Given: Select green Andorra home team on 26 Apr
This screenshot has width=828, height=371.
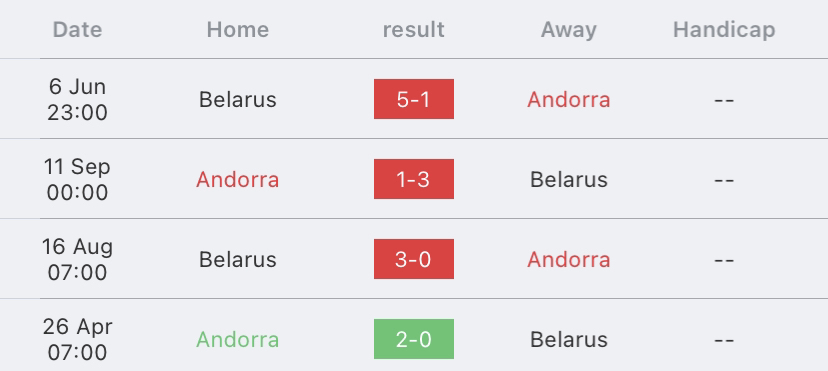Looking at the screenshot, I should tap(238, 340).
